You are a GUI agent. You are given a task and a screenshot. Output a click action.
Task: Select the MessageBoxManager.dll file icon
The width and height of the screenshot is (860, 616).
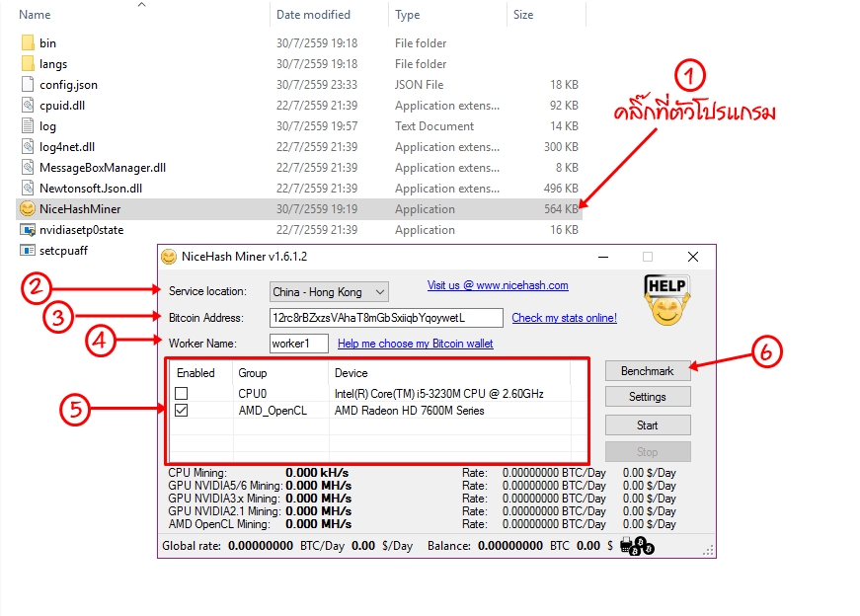tap(28, 167)
